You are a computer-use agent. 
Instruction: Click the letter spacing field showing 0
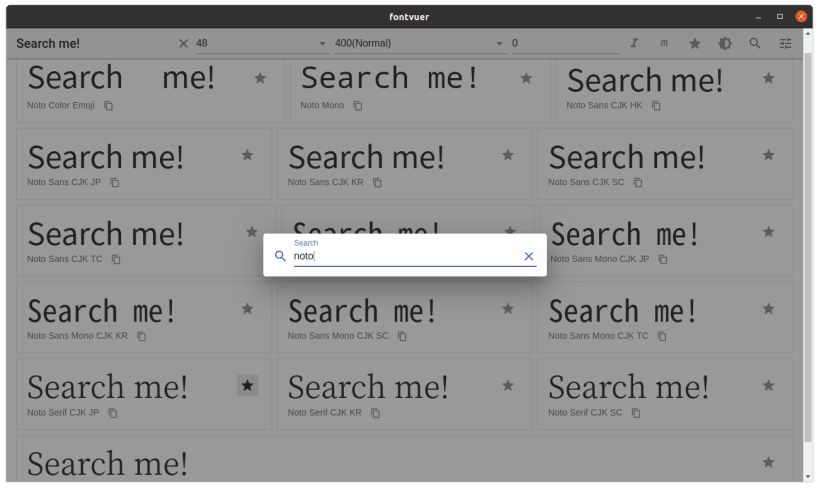(x=565, y=43)
